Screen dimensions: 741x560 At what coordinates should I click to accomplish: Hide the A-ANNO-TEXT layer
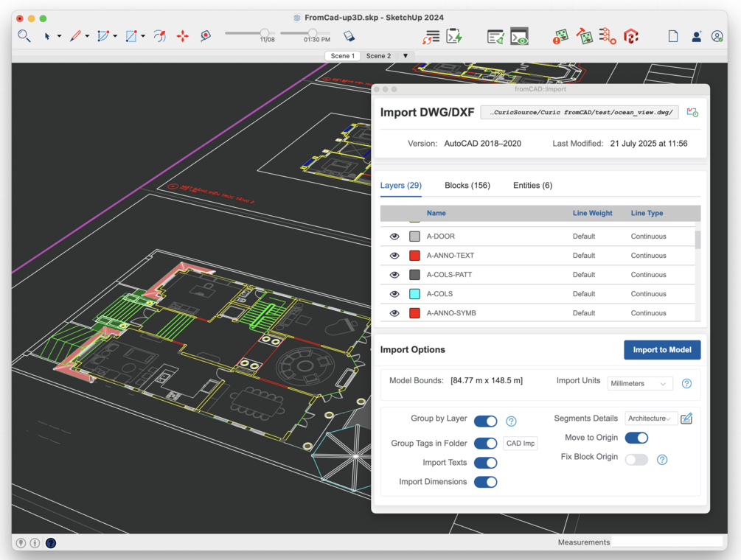(394, 256)
